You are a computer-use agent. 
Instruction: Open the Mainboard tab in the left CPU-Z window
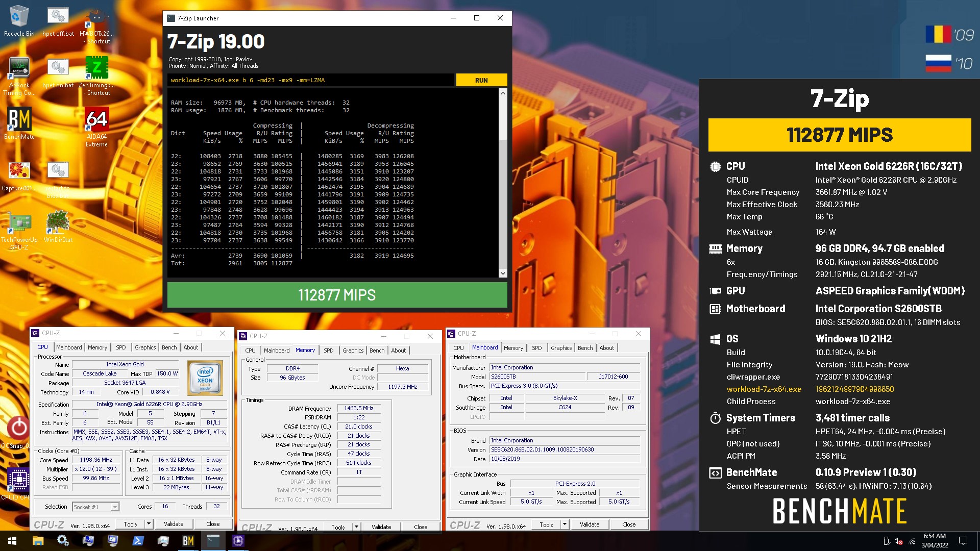point(69,347)
